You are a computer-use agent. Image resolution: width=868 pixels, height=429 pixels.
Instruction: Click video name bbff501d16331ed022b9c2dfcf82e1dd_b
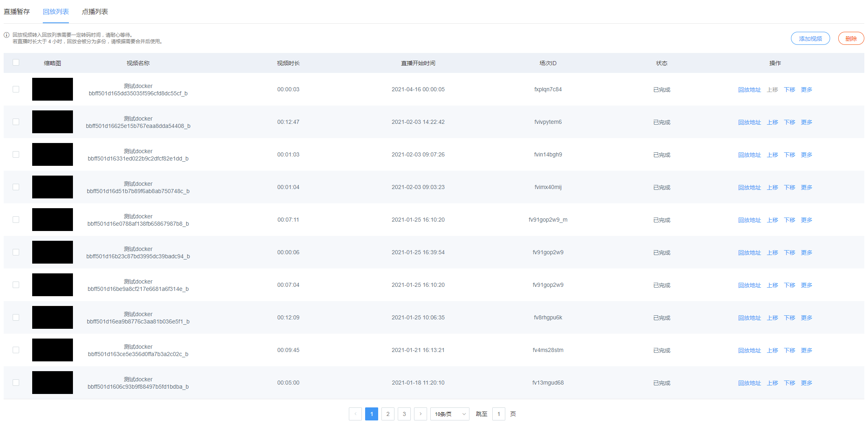coord(138,158)
